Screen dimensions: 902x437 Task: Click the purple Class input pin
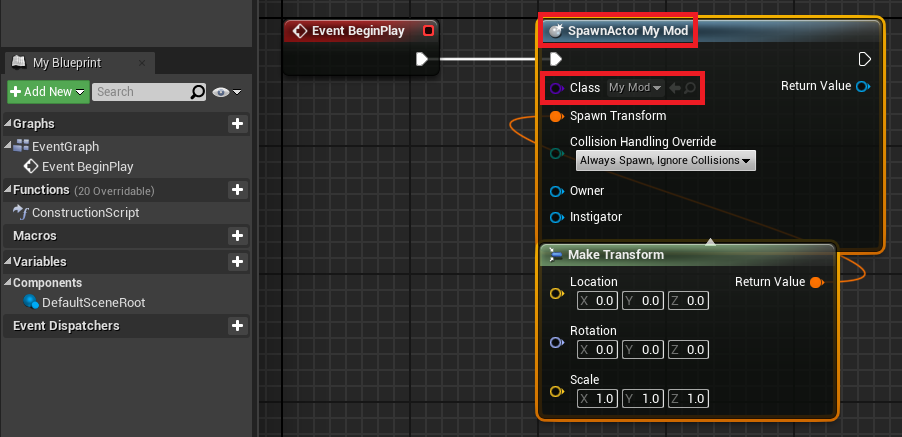point(556,88)
